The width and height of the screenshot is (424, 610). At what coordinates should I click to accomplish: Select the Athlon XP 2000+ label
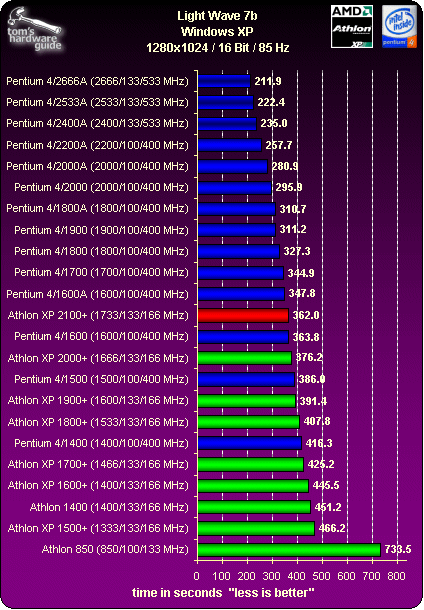tap(98, 358)
